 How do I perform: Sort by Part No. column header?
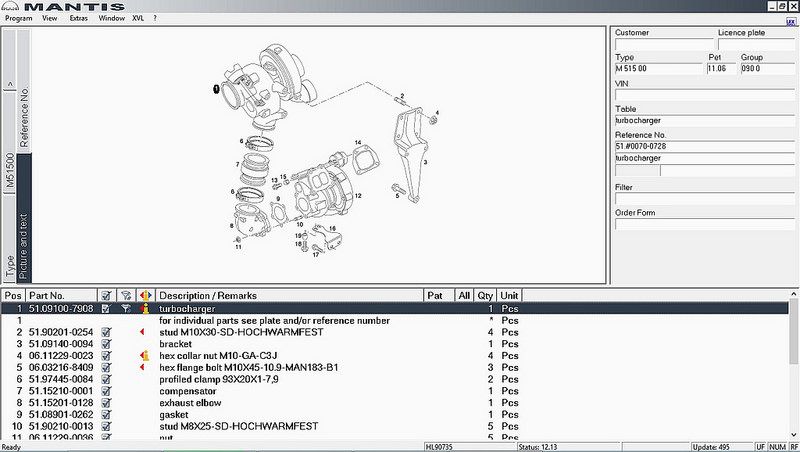point(61,295)
